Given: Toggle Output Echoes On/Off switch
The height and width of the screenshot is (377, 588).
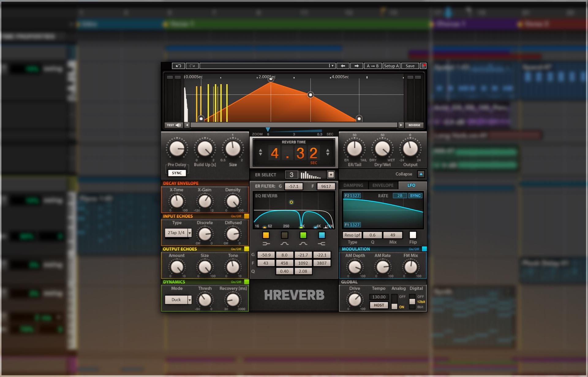Looking at the screenshot, I should coord(247,249).
